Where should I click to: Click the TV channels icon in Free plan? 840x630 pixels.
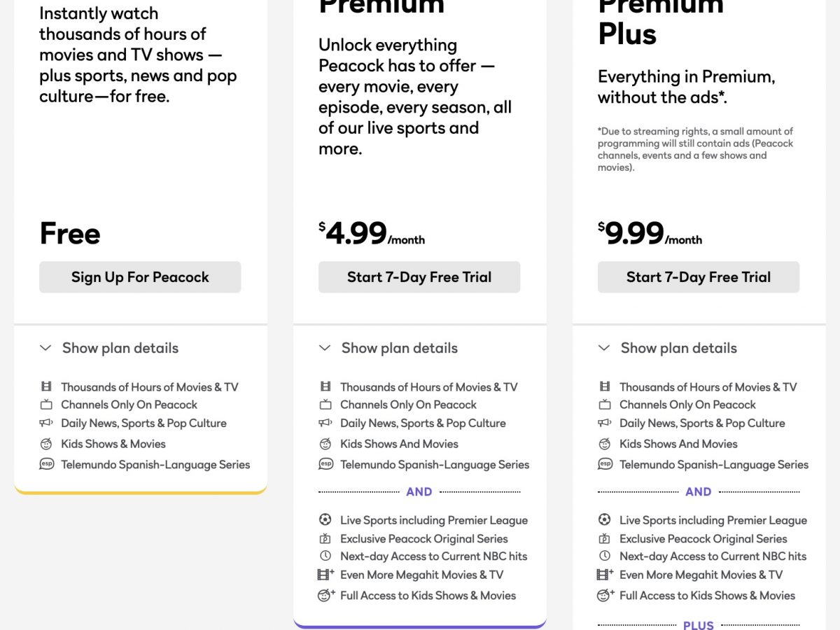click(46, 405)
